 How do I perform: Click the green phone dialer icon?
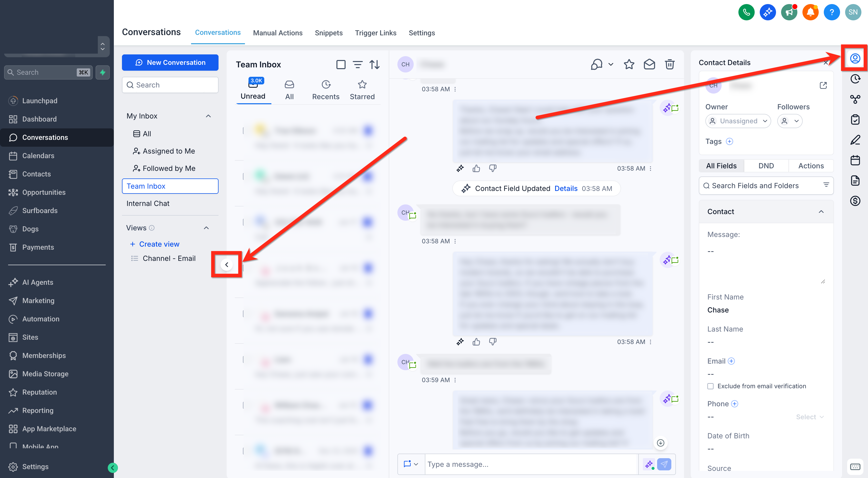click(746, 12)
